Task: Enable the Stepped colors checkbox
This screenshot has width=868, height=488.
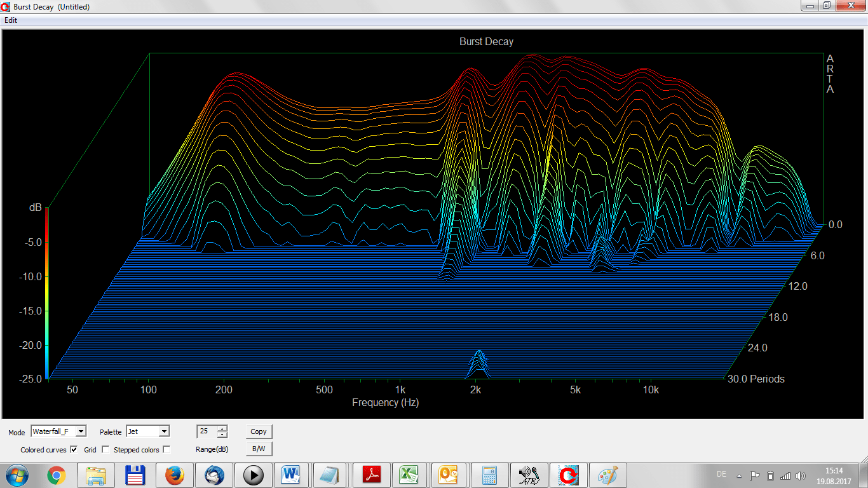Action: pos(166,449)
